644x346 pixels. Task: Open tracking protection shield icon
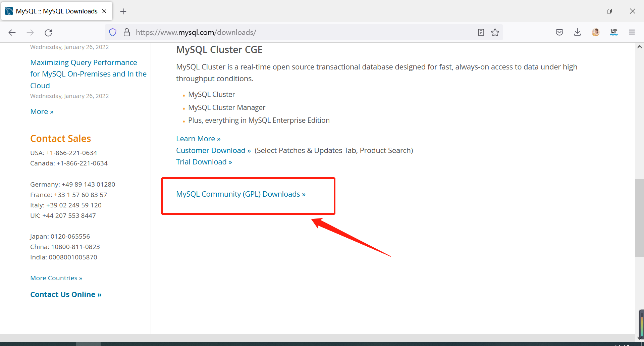(113, 33)
